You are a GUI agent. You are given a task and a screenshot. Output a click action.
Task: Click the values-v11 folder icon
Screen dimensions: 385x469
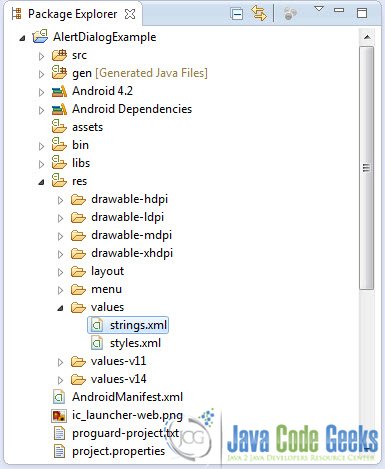78,361
